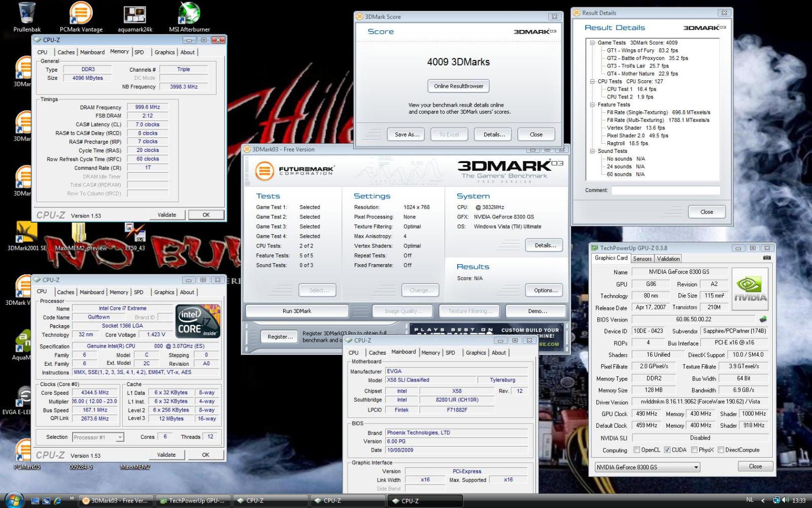Click Register button in 3DMark03
Viewport: 812px width, 508px height.
pos(280,336)
